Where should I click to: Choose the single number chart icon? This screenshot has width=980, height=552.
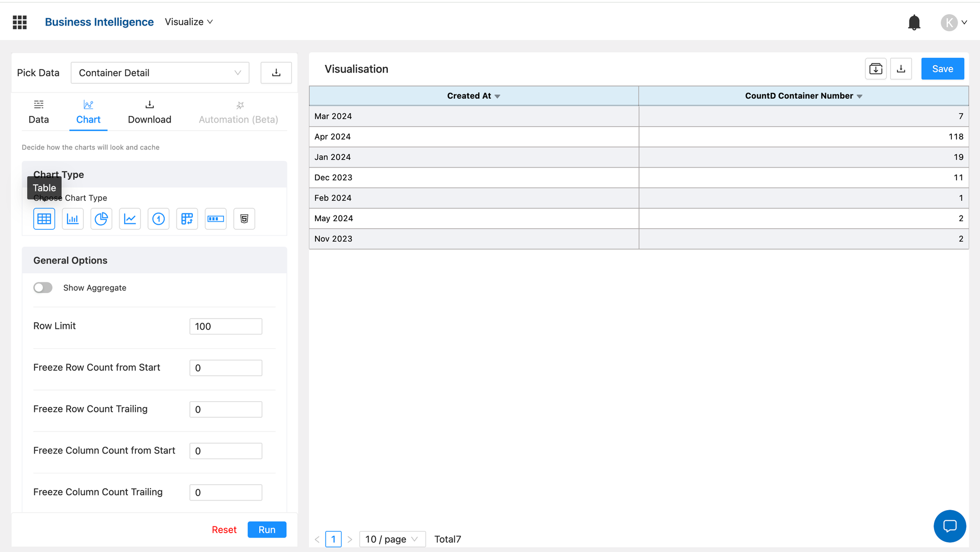pyautogui.click(x=159, y=219)
